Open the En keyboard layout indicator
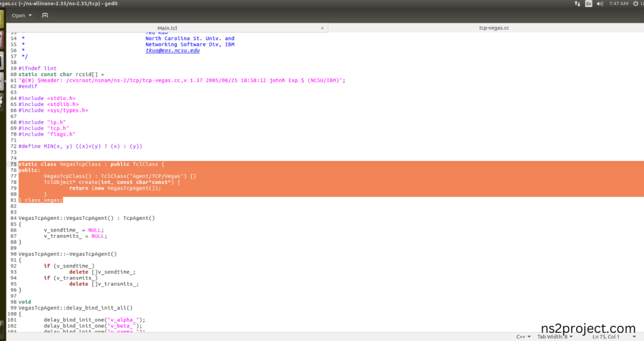The height and width of the screenshot is (341, 644). [x=589, y=4]
